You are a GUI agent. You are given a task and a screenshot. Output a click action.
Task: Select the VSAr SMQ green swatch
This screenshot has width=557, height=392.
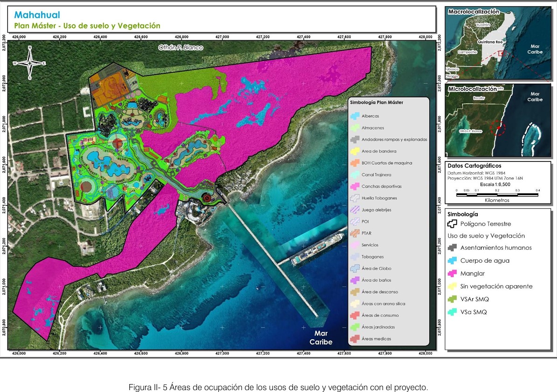(x=453, y=299)
